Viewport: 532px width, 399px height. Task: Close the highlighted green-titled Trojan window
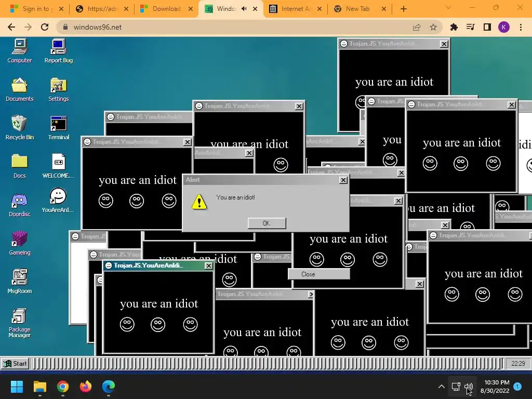coord(209,265)
